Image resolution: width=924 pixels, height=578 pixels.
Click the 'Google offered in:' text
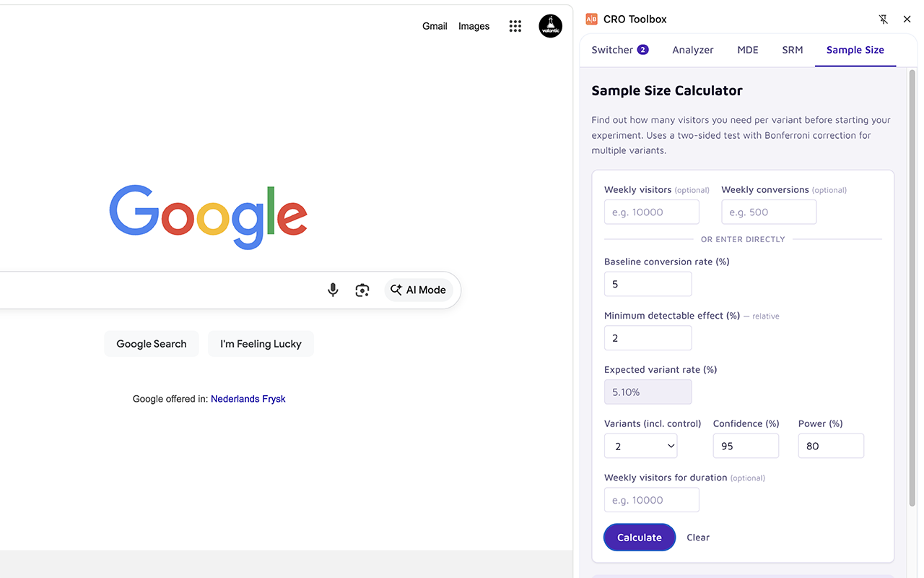coord(170,399)
